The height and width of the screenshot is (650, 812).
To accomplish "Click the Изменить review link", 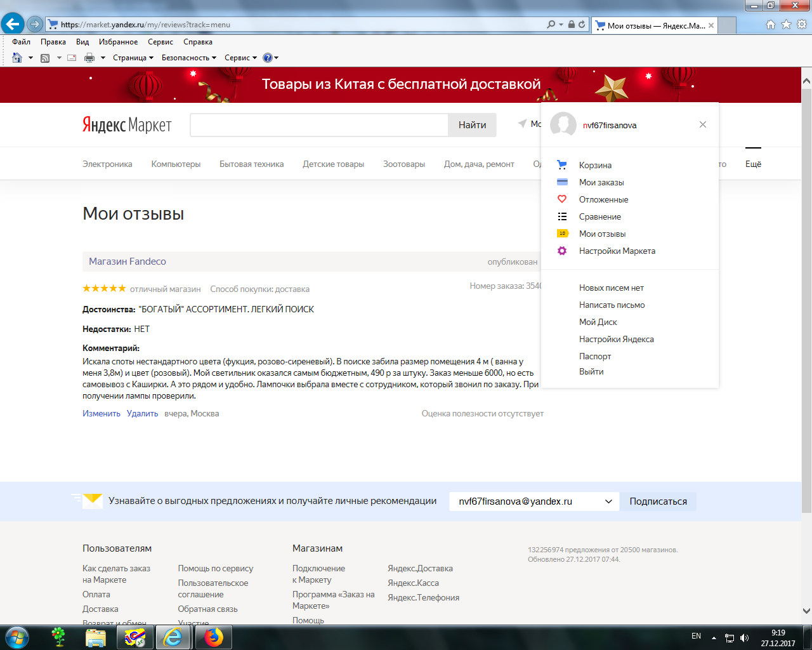I will 101,413.
